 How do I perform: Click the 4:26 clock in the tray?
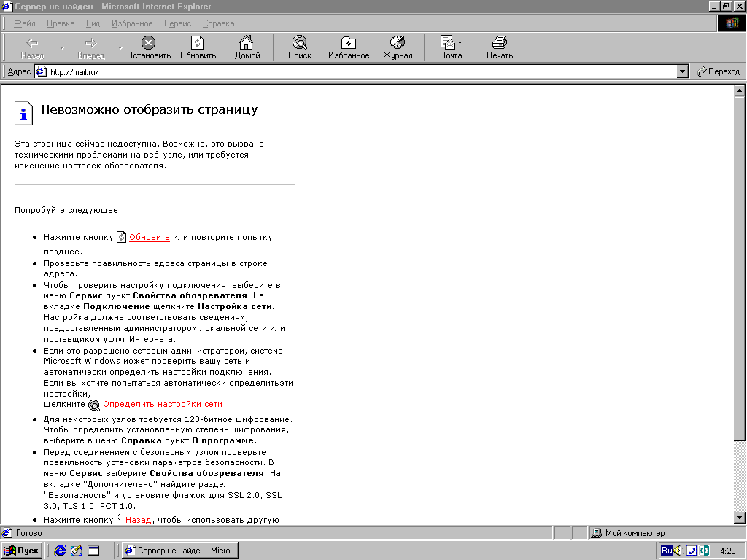727,551
